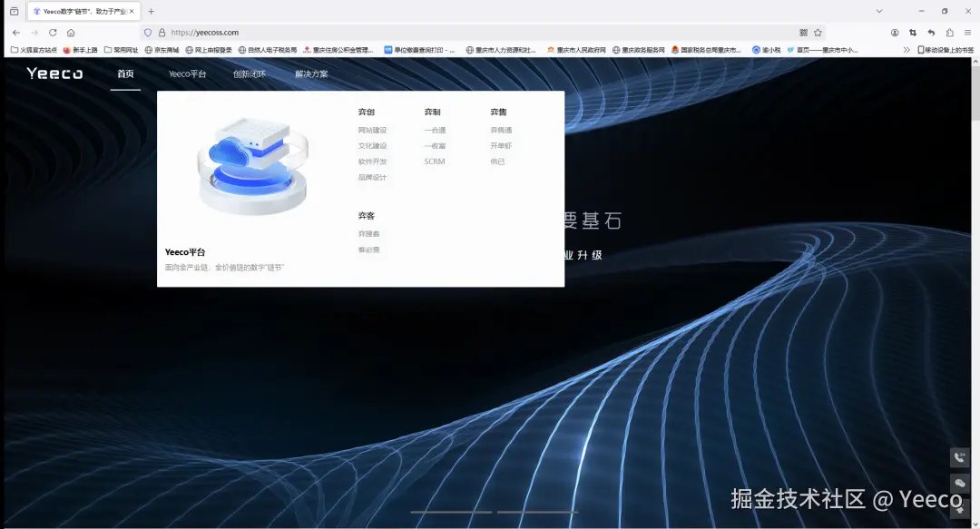Click the page vertical scrollbar thumb
The image size is (980, 529).
click(x=975, y=93)
